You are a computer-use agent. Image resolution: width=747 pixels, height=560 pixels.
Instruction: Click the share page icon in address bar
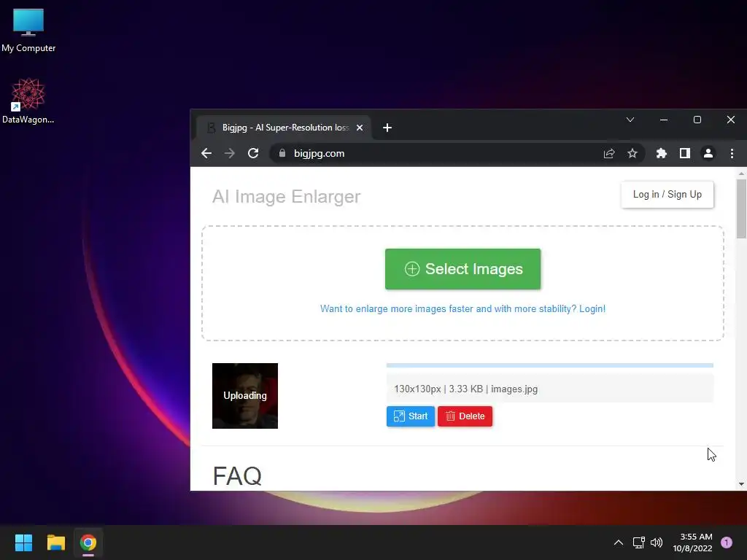[x=609, y=153]
